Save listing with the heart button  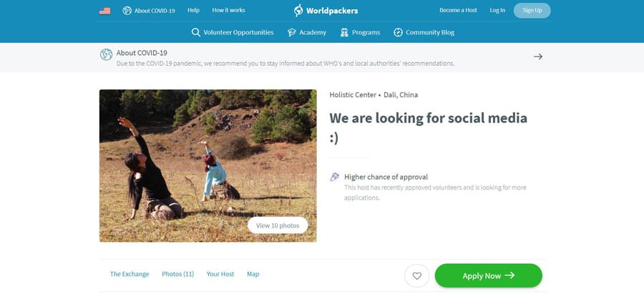click(x=417, y=275)
